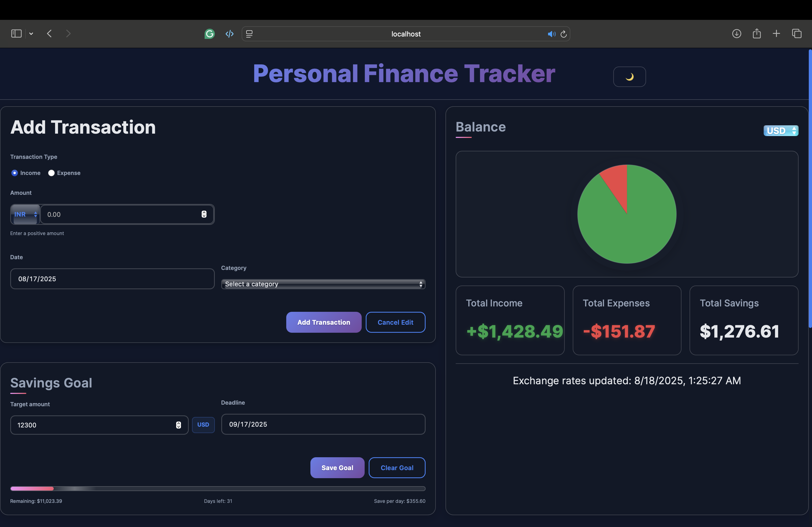The height and width of the screenshot is (527, 812).
Task: Click the Grammarly extension icon
Action: pyautogui.click(x=209, y=34)
